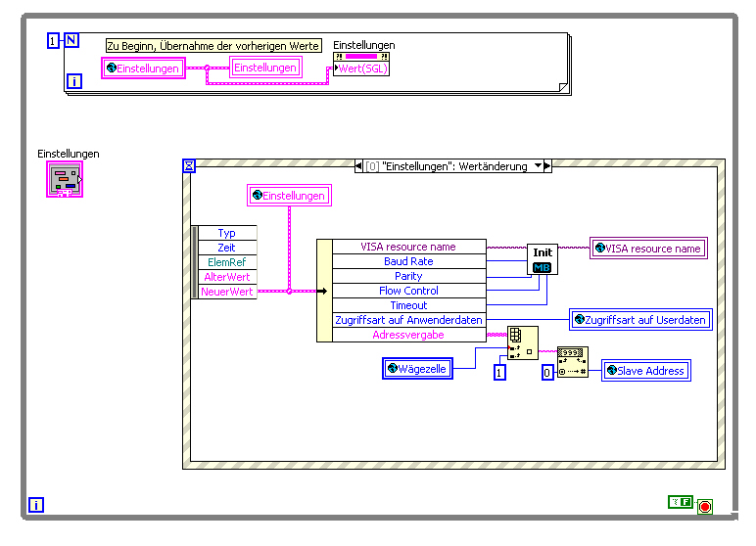Viewport: 756px width, 546px height.
Task: Click the Index Array function node
Action: [523, 343]
